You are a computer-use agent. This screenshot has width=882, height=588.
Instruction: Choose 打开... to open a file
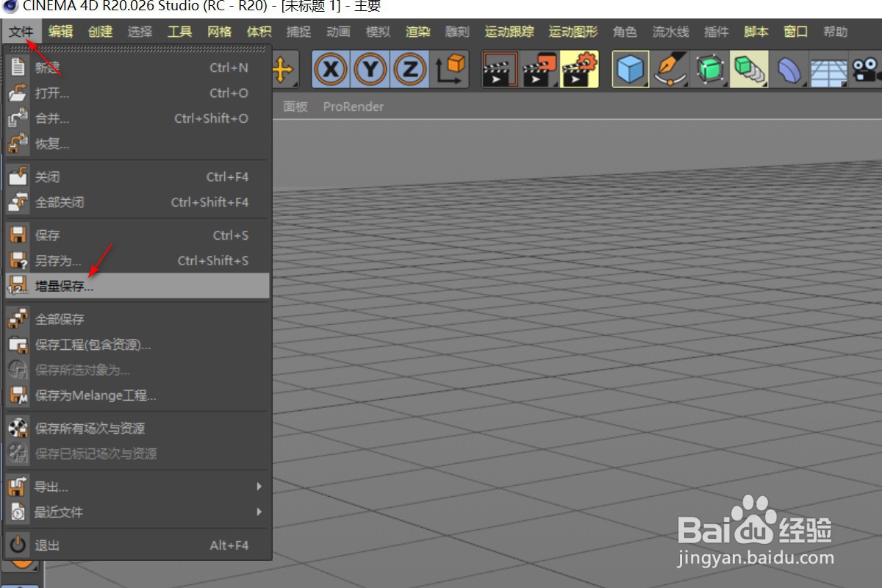(138, 93)
